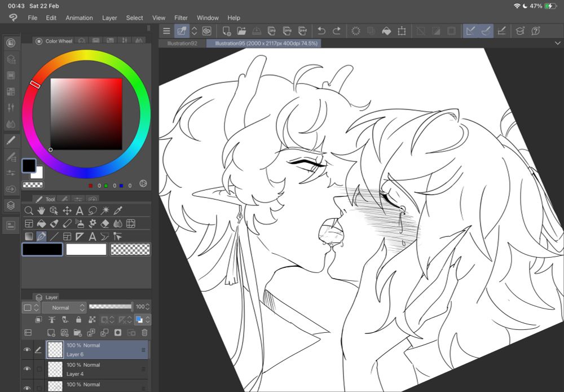Viewport: 564px width, 392px height.
Task: Open the Normal blending mode dropdown
Action: click(64, 307)
